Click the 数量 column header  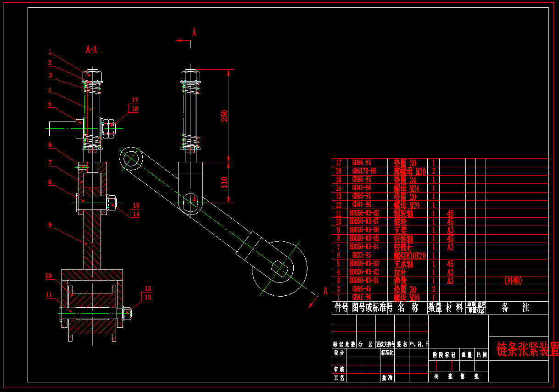(436, 308)
